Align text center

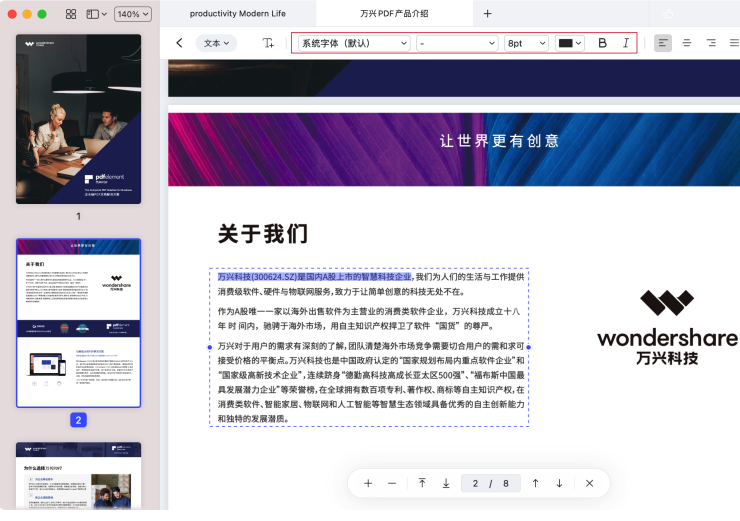[687, 43]
